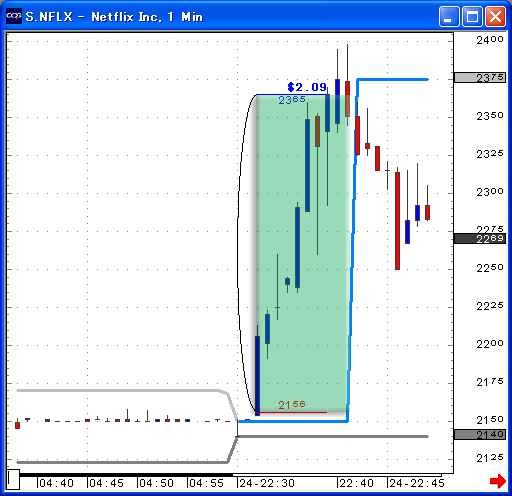Viewport: 512px width, 496px height.
Task: Click the 04:50 time axis label
Action: 156,483
